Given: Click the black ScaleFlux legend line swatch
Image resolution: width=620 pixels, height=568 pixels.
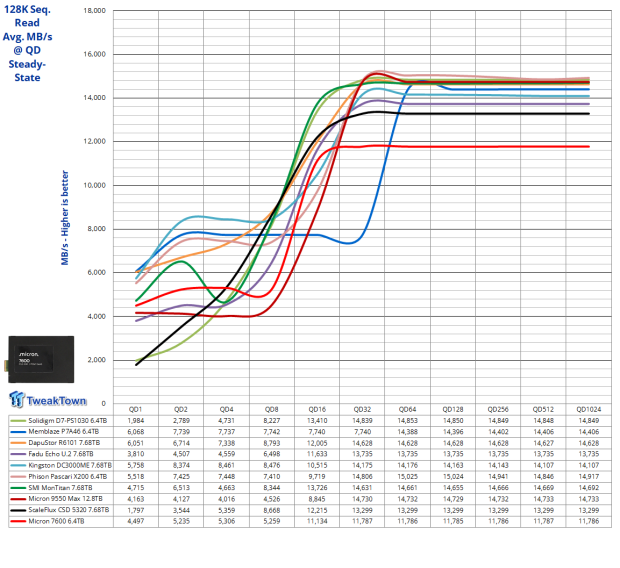Looking at the screenshot, I should click(18, 510).
